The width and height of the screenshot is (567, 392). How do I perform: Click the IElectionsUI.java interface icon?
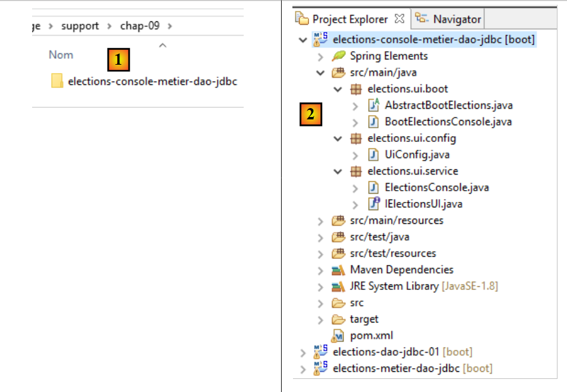(x=373, y=204)
